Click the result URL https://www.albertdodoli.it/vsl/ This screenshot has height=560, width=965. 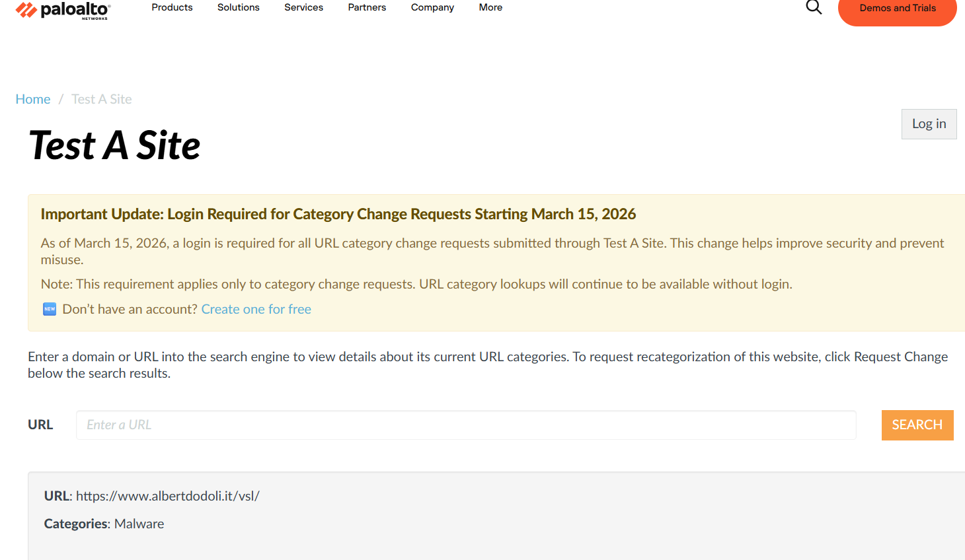coord(168,496)
